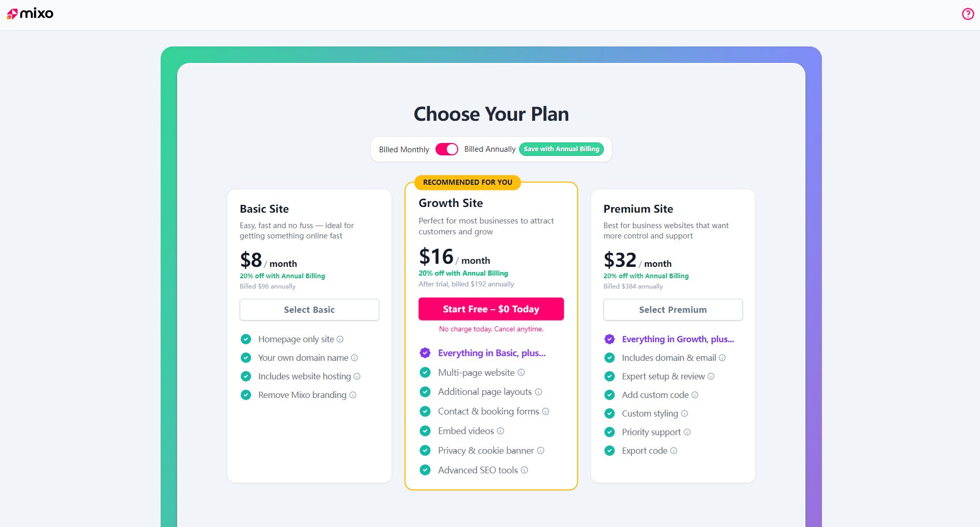Click info icon beside Remove Mixo branding
This screenshot has height=527, width=980.
click(353, 395)
